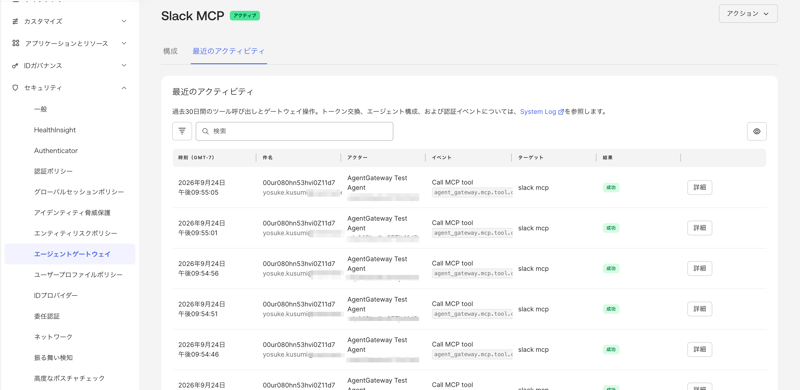800x390 pixels.
Task: Follow the System Log link
Action: coord(538,112)
